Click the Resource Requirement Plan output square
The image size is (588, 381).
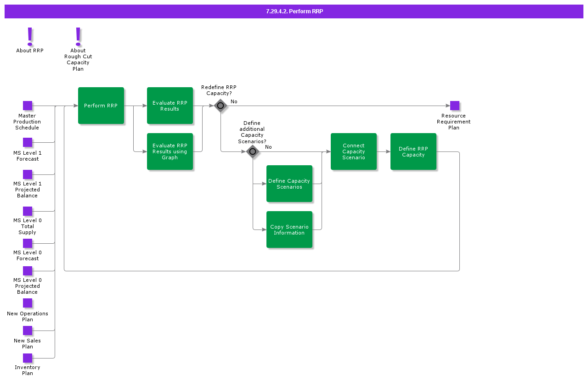tap(455, 106)
